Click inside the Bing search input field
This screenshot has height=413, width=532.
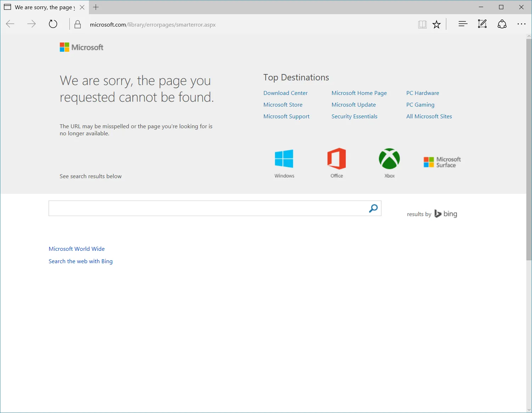pyautogui.click(x=209, y=208)
